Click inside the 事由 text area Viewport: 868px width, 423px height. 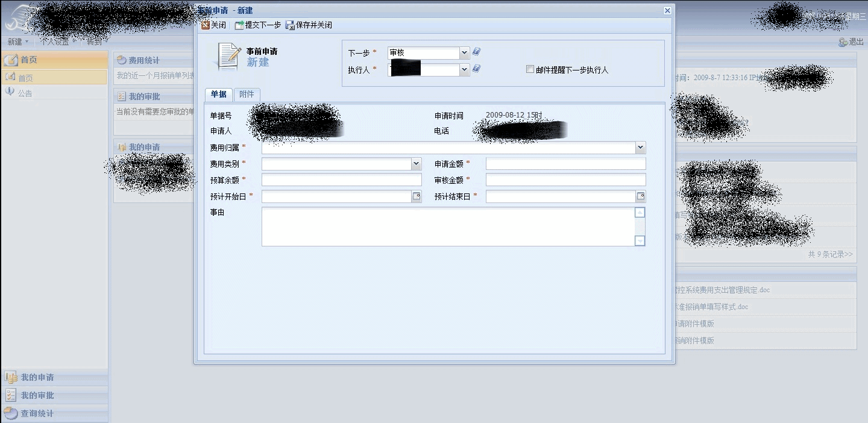tap(448, 227)
